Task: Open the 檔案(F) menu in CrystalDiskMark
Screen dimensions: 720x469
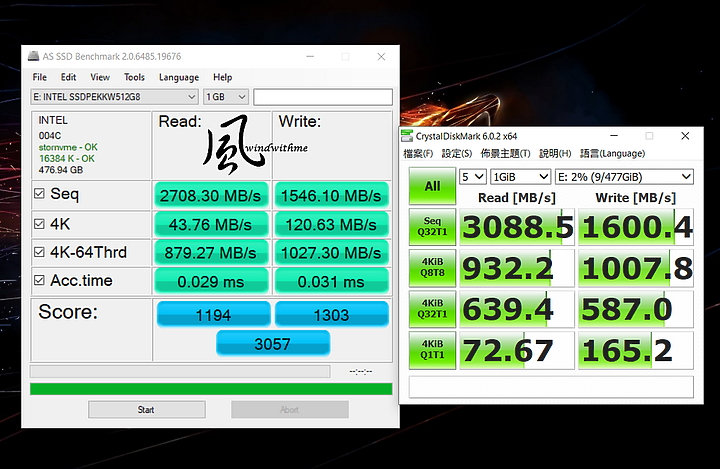Action: pyautogui.click(x=418, y=153)
